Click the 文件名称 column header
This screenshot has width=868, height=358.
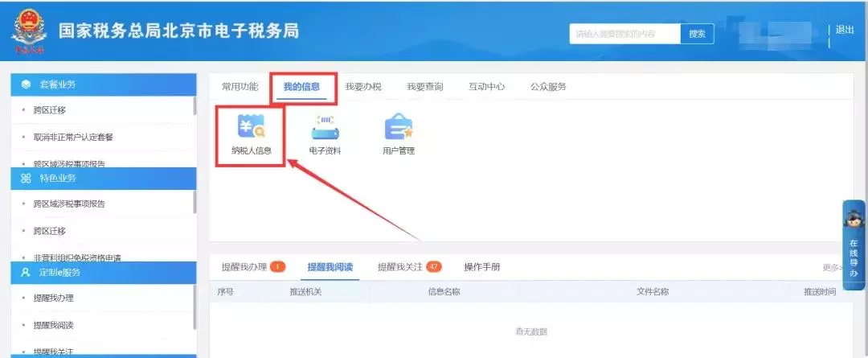(653, 291)
